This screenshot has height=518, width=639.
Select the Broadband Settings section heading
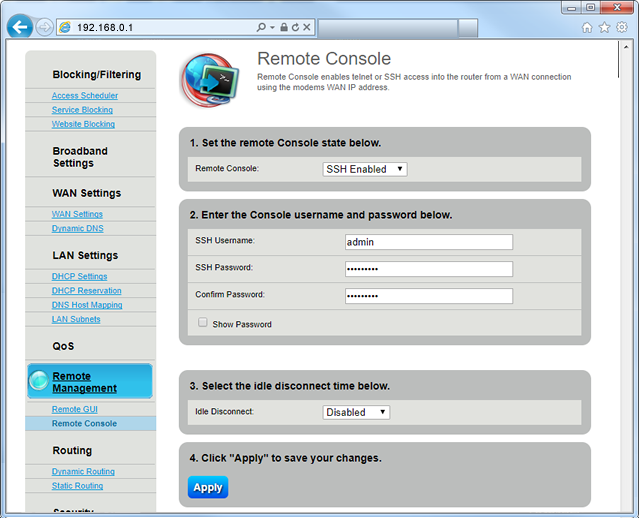(x=80, y=157)
